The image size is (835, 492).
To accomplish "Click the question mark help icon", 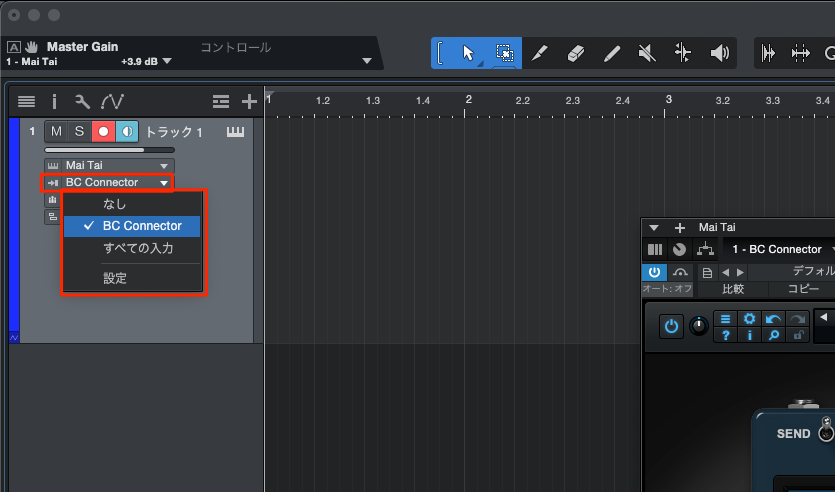I will (725, 334).
